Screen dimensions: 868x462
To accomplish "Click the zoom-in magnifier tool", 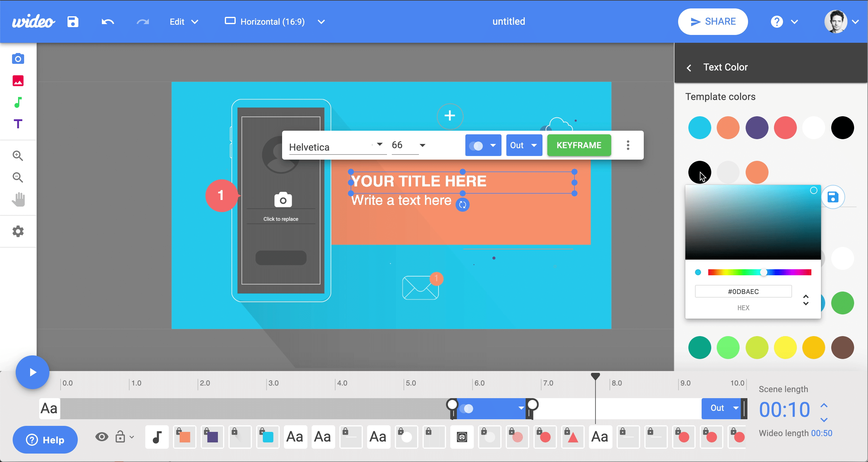I will tap(18, 155).
